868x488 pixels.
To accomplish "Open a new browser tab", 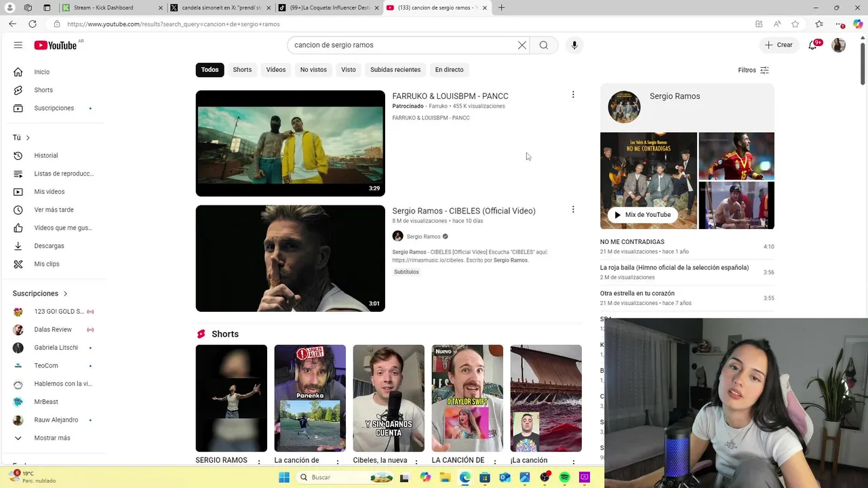I will [x=501, y=7].
